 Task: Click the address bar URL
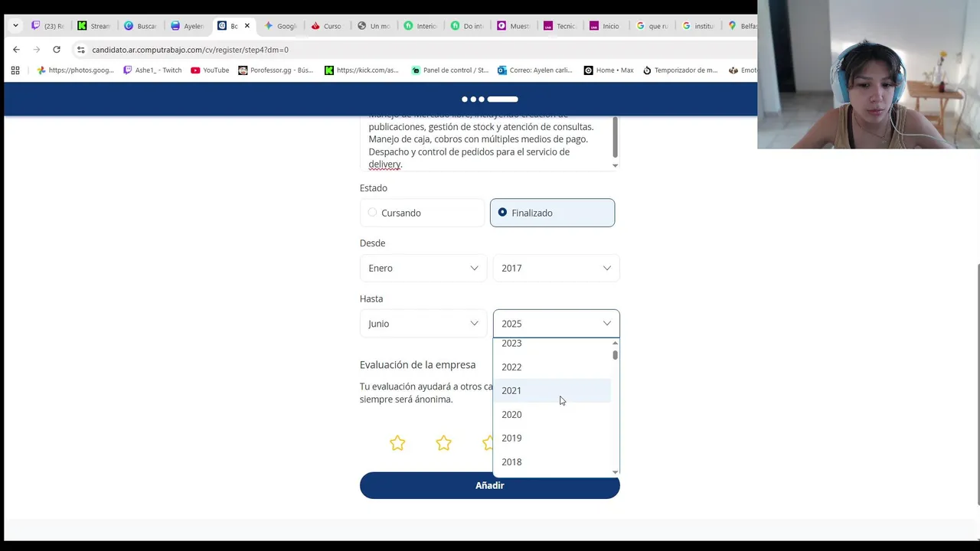[x=190, y=50]
